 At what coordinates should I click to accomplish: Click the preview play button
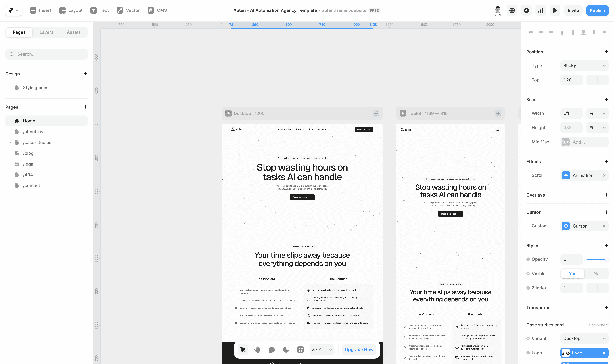click(555, 10)
